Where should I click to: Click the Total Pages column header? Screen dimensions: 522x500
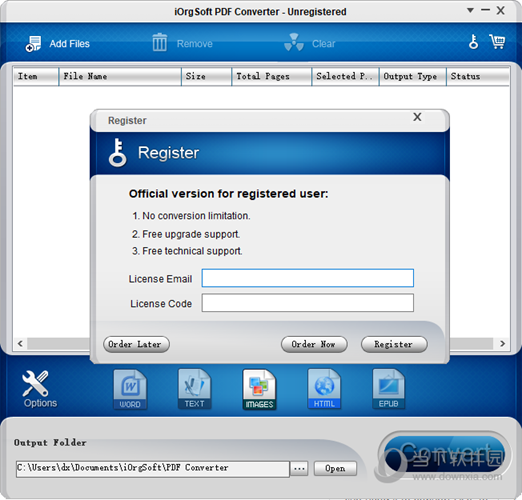click(271, 76)
